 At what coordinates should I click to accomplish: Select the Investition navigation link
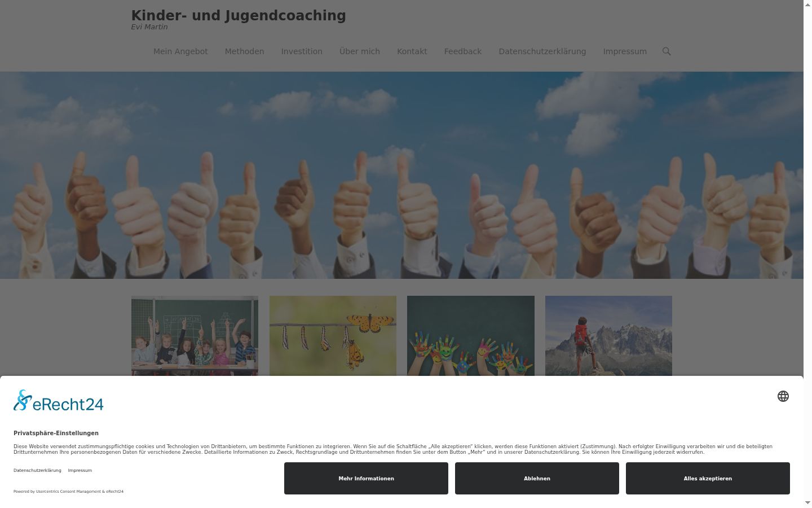(x=302, y=51)
